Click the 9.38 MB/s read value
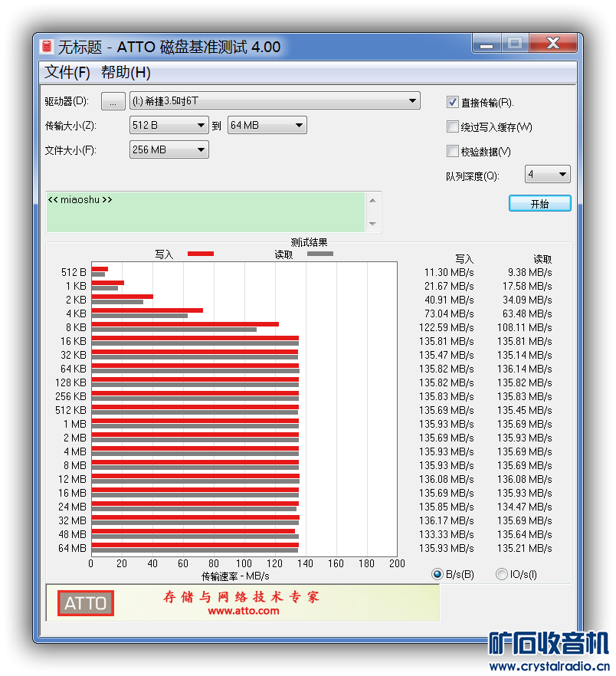Viewport: 616px width, 676px height. point(529,273)
